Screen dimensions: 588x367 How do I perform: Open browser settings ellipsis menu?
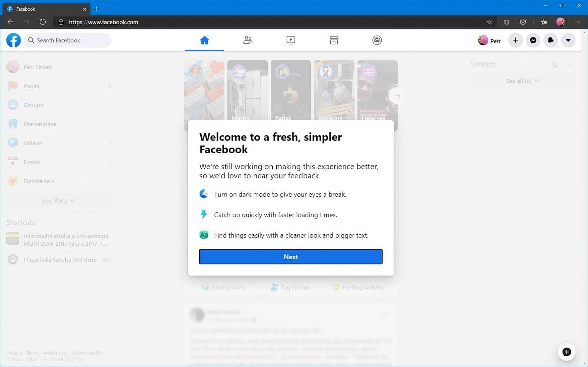click(577, 22)
